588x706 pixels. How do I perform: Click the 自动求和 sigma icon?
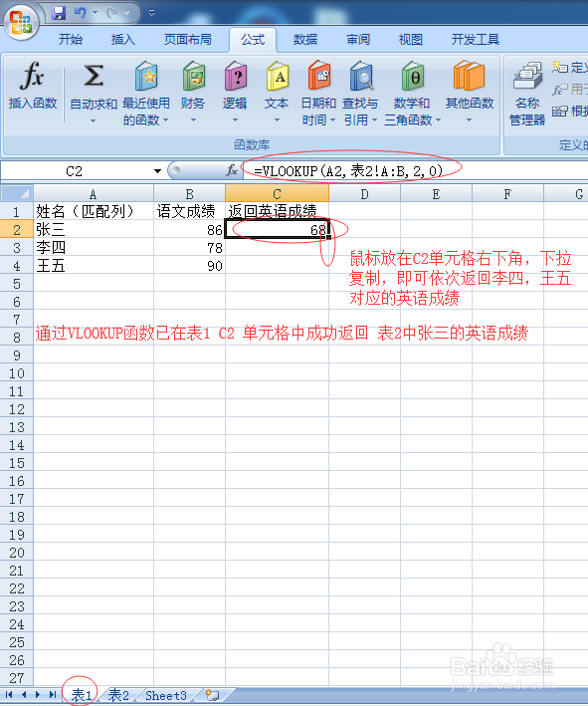point(94,76)
